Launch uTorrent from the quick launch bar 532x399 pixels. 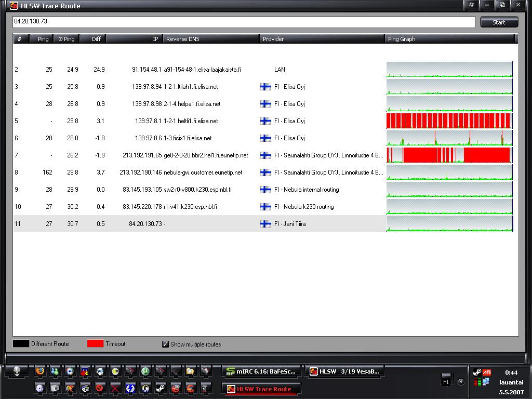(x=145, y=371)
